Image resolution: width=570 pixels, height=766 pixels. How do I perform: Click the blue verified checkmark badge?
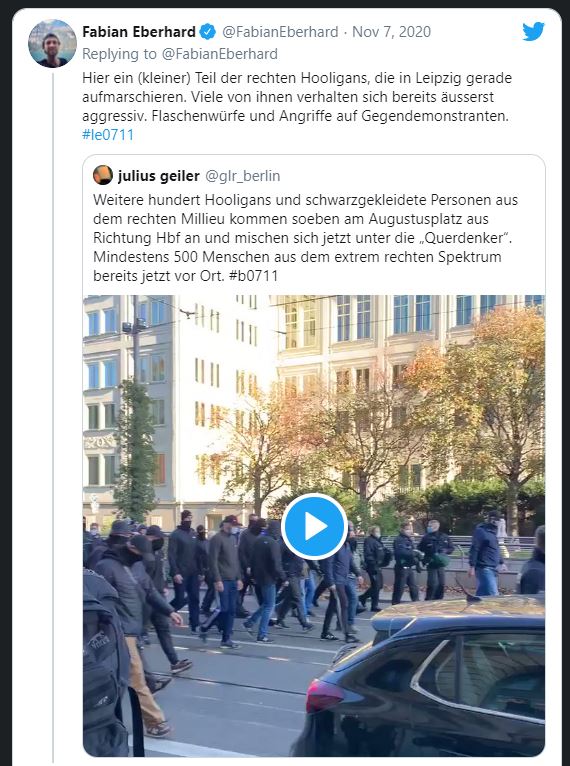pos(208,32)
